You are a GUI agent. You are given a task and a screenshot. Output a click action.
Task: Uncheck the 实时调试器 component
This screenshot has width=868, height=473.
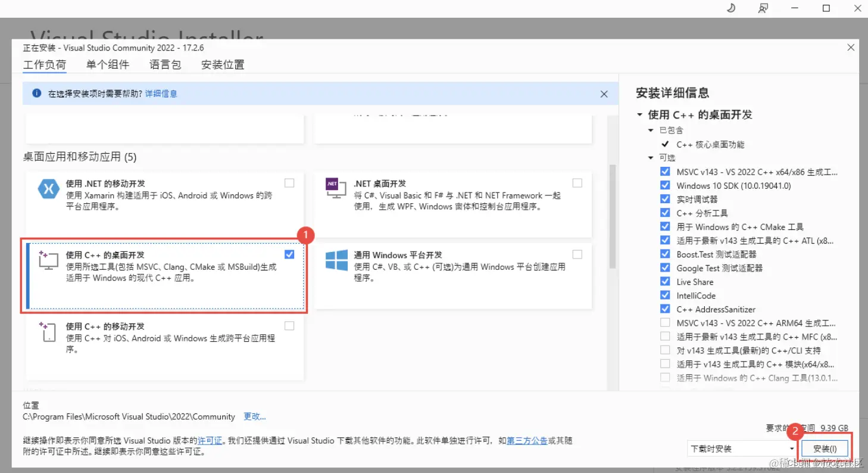pyautogui.click(x=665, y=199)
